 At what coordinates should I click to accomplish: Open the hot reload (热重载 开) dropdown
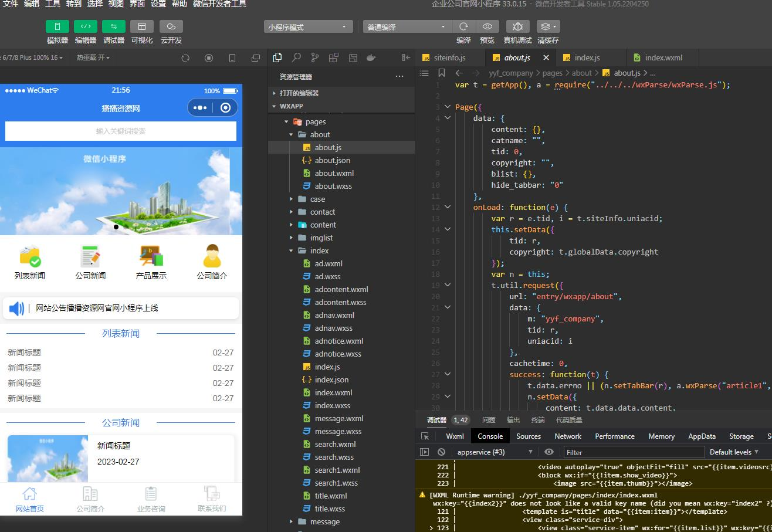tap(93, 57)
